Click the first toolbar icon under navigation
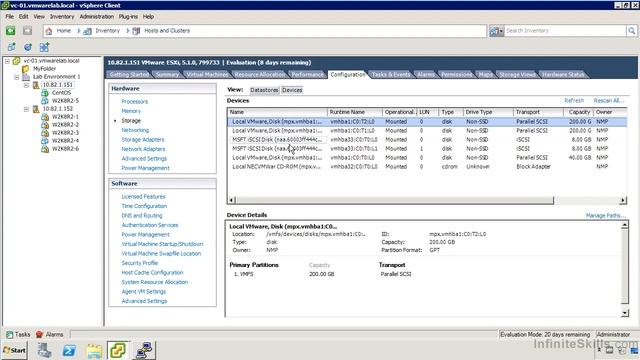640x360 pixels. pos(11,47)
